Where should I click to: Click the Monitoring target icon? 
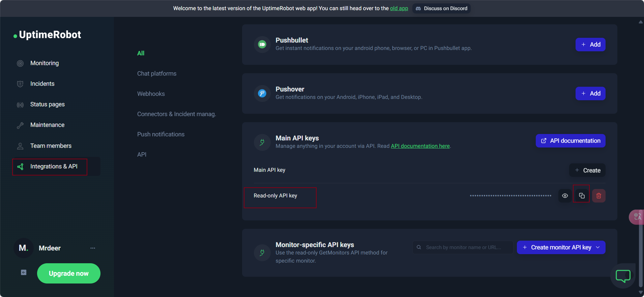coord(20,63)
